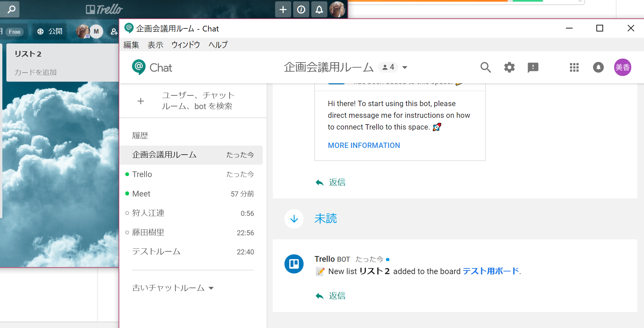Open Trello notifications bell
The height and width of the screenshot is (328, 644).
(319, 10)
